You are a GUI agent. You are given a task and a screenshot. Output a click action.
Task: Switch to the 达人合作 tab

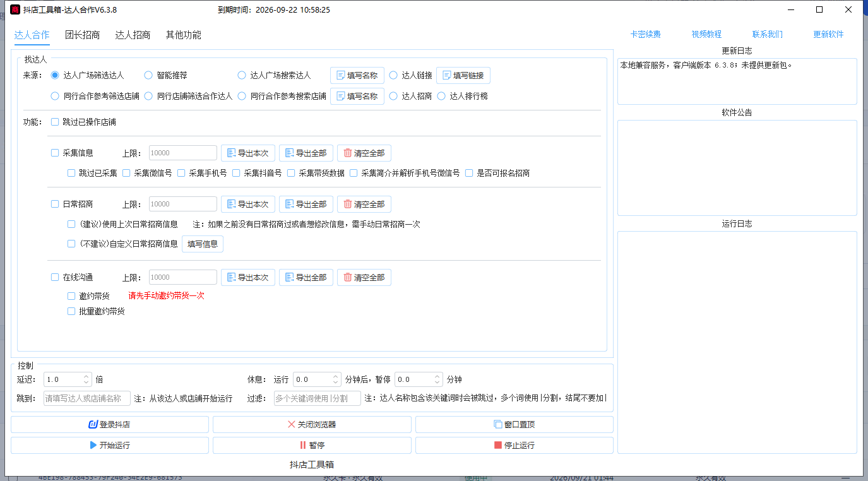tap(32, 35)
